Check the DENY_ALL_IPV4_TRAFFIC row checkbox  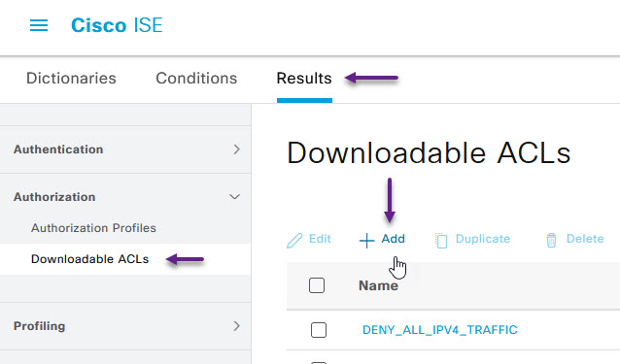tap(319, 330)
